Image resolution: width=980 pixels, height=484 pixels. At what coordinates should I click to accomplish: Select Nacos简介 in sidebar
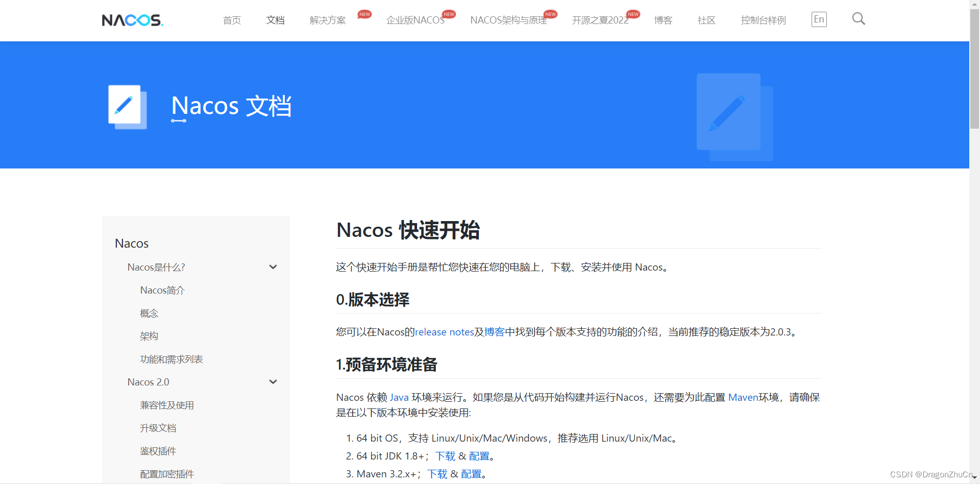coord(162,290)
